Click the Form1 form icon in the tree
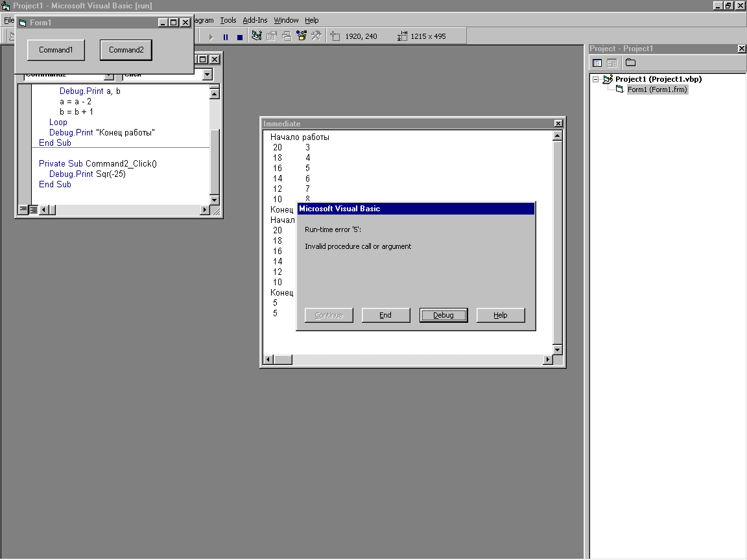The height and width of the screenshot is (560, 747). click(620, 89)
